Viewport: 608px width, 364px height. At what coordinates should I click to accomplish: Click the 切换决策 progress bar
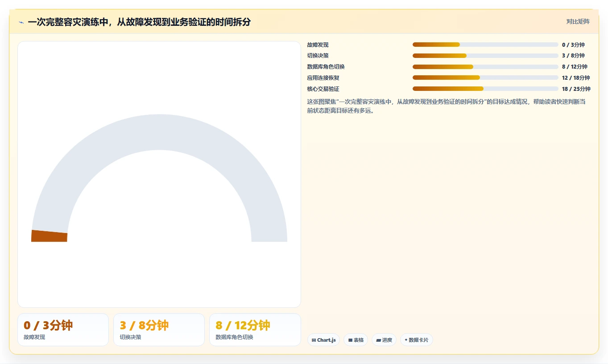(x=485, y=56)
